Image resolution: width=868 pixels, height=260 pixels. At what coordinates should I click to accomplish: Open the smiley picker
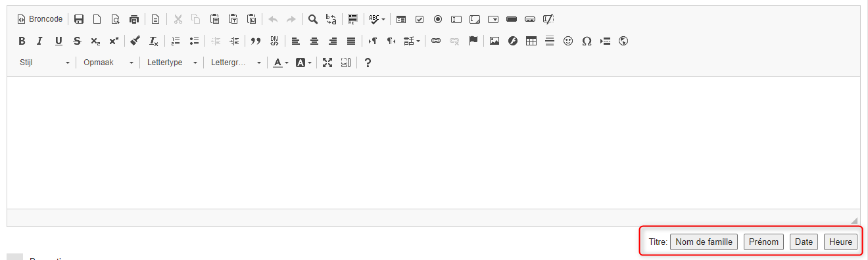568,41
